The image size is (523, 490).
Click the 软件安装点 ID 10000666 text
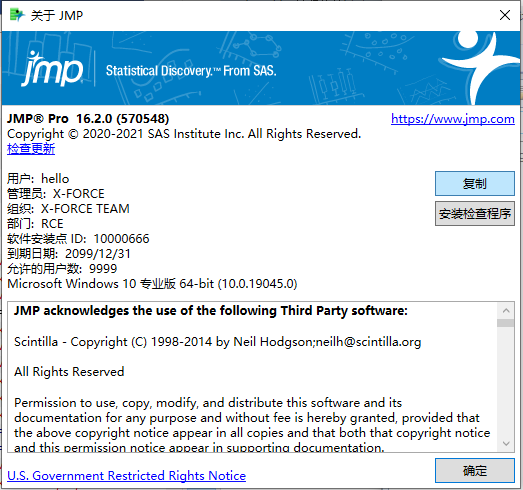point(78,239)
